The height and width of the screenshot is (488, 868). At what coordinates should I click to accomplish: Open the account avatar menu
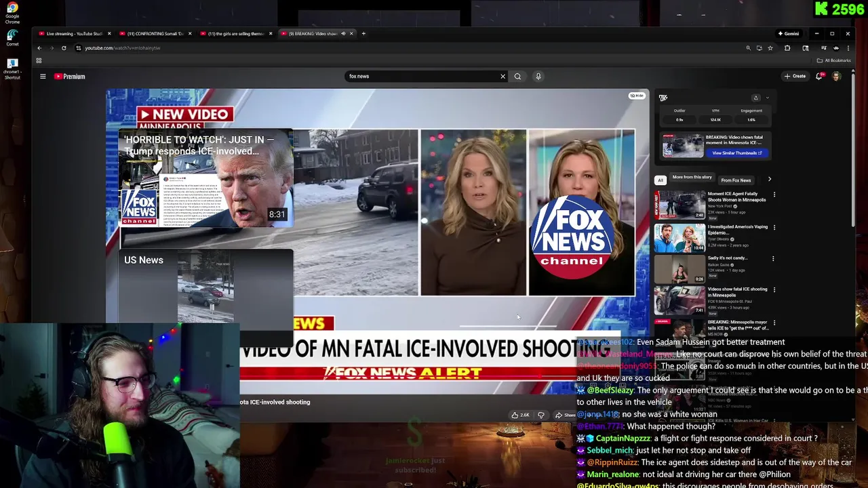point(837,77)
